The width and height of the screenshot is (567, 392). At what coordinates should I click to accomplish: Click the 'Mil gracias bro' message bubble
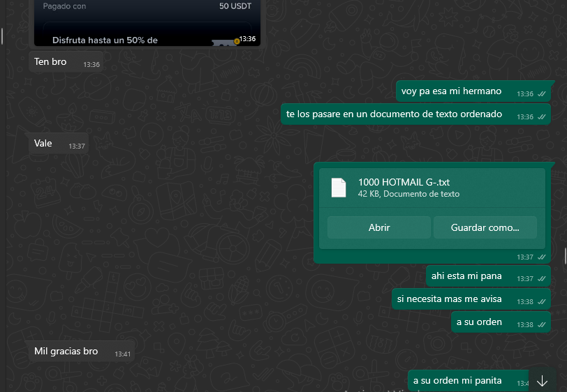[66, 352]
